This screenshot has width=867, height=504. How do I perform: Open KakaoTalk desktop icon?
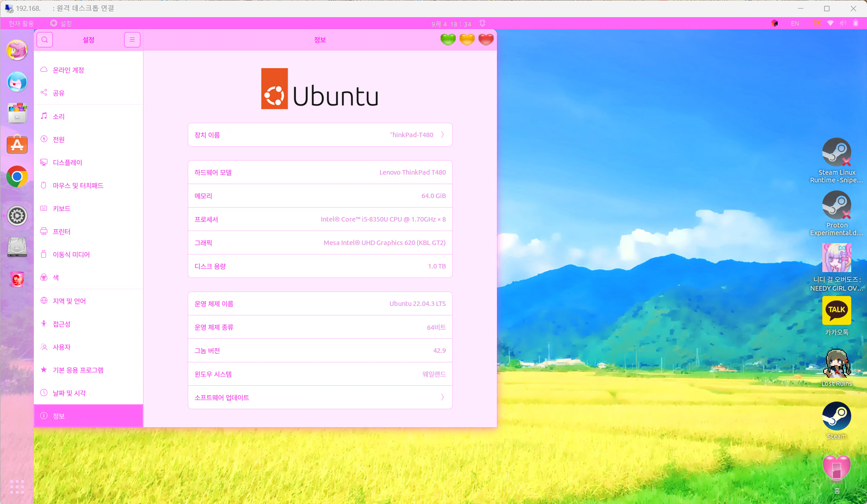pyautogui.click(x=836, y=311)
